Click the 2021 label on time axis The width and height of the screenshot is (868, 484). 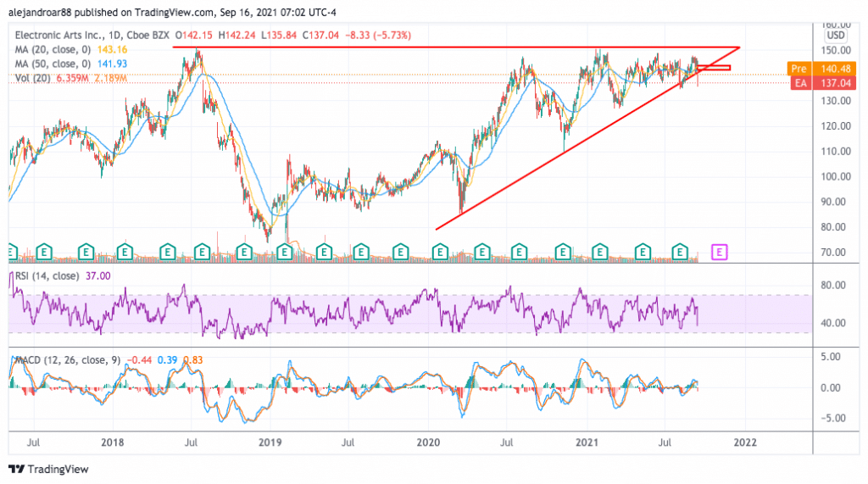587,442
